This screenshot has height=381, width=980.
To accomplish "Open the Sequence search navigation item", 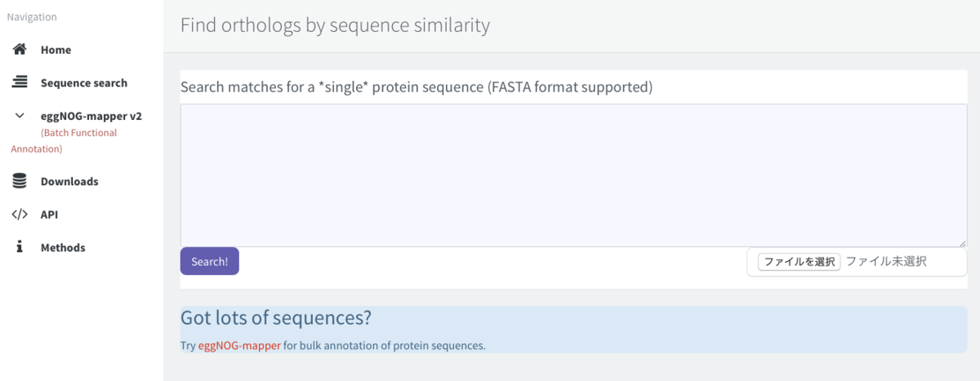I will [84, 82].
